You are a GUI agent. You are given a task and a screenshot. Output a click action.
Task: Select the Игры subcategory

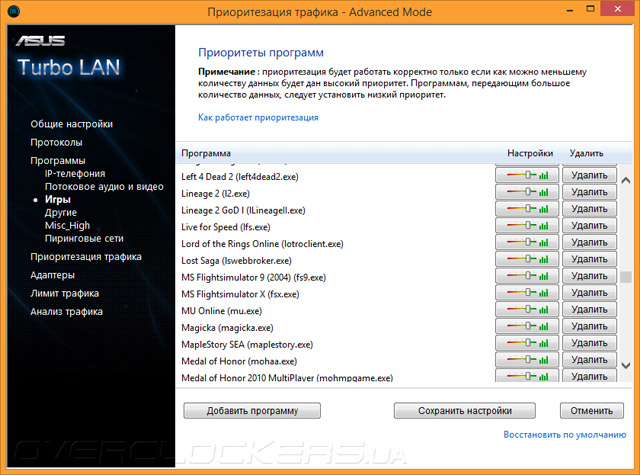pos(58,200)
